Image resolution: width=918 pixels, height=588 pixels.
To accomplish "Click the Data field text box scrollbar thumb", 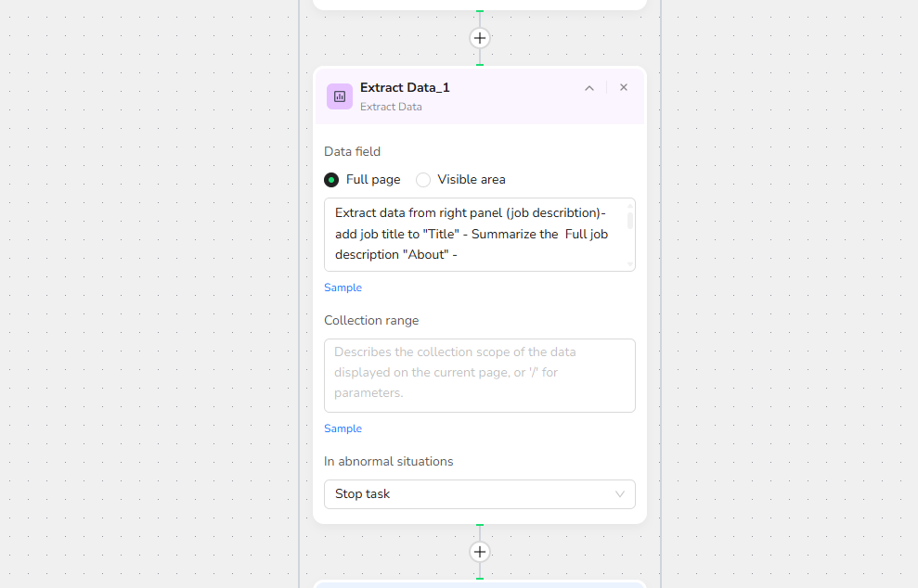I will click(x=630, y=221).
